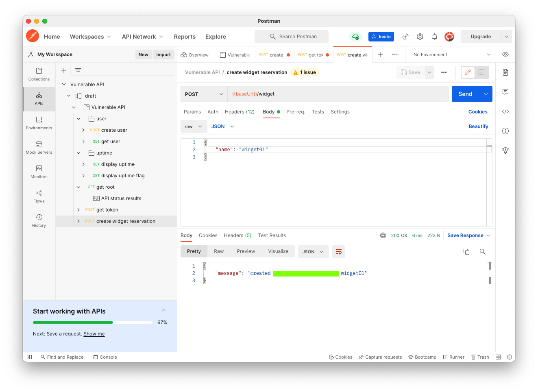Open a new request tab with plus
This screenshot has width=538, height=392.
381,54
